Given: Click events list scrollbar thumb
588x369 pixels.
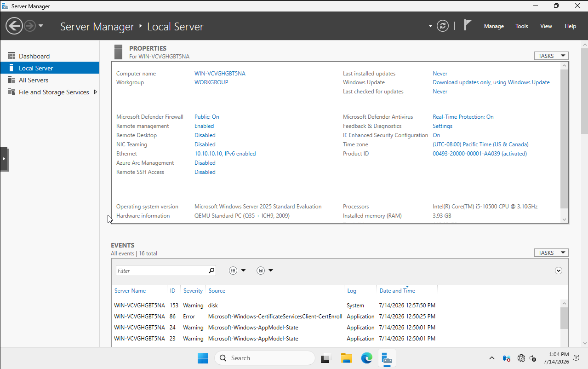Looking at the screenshot, I should (x=565, y=318).
